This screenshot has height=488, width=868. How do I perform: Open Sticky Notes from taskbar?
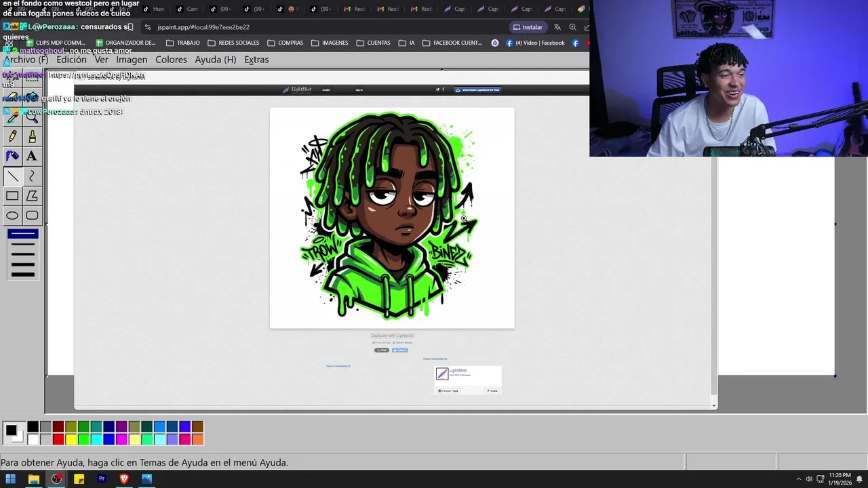click(x=79, y=479)
